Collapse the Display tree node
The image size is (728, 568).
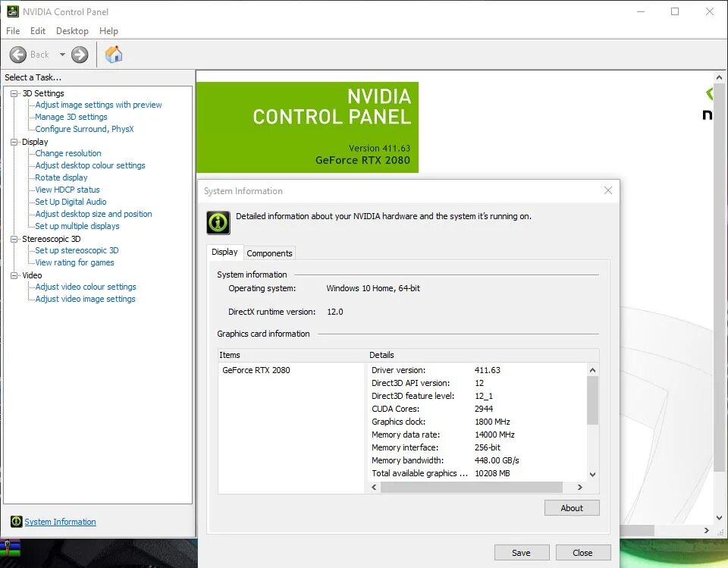[14, 142]
